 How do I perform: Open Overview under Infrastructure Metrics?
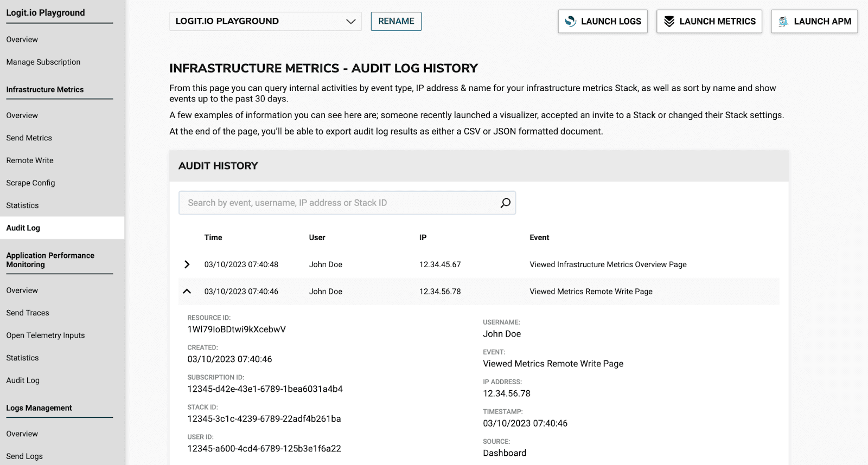coord(22,115)
